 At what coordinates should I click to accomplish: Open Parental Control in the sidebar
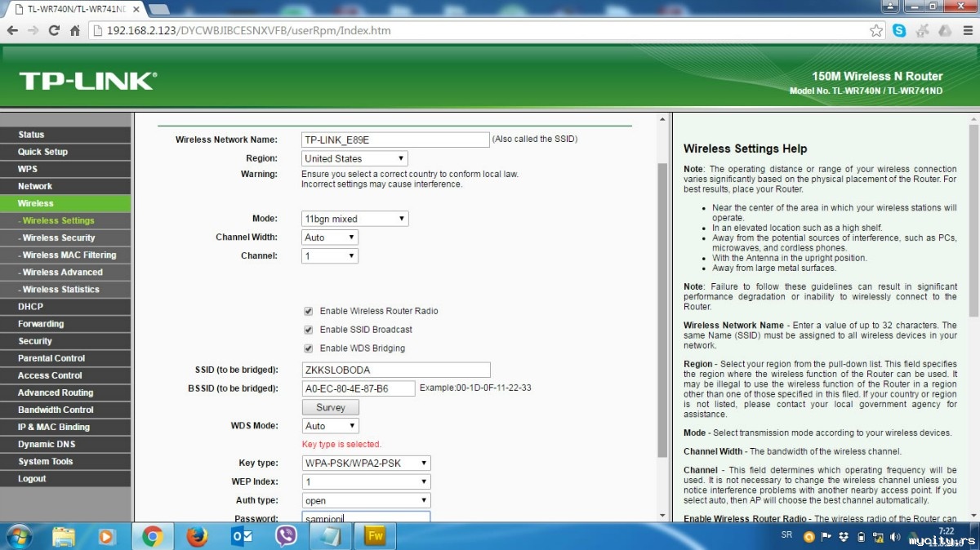pyautogui.click(x=65, y=358)
